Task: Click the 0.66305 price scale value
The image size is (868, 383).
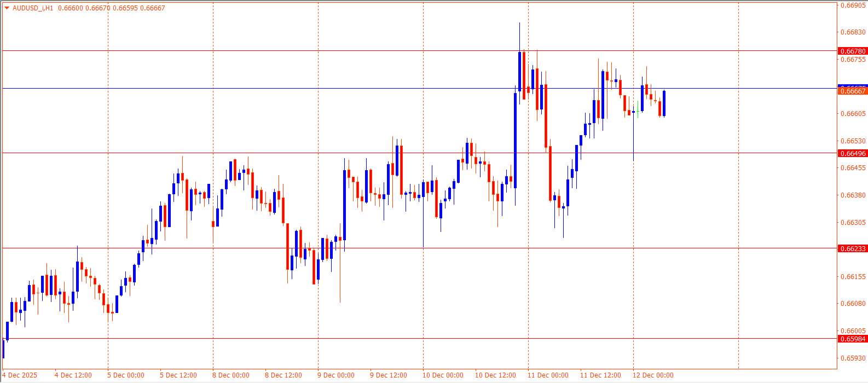Action: tap(853, 223)
